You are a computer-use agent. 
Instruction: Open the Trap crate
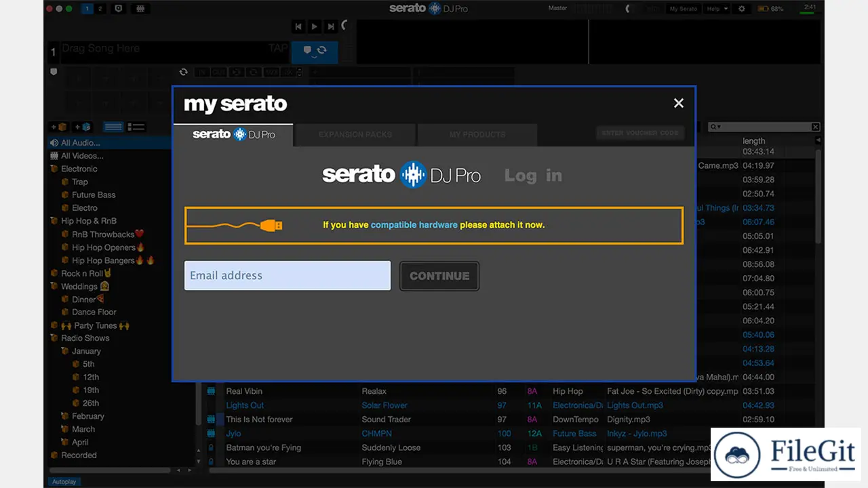pos(80,182)
